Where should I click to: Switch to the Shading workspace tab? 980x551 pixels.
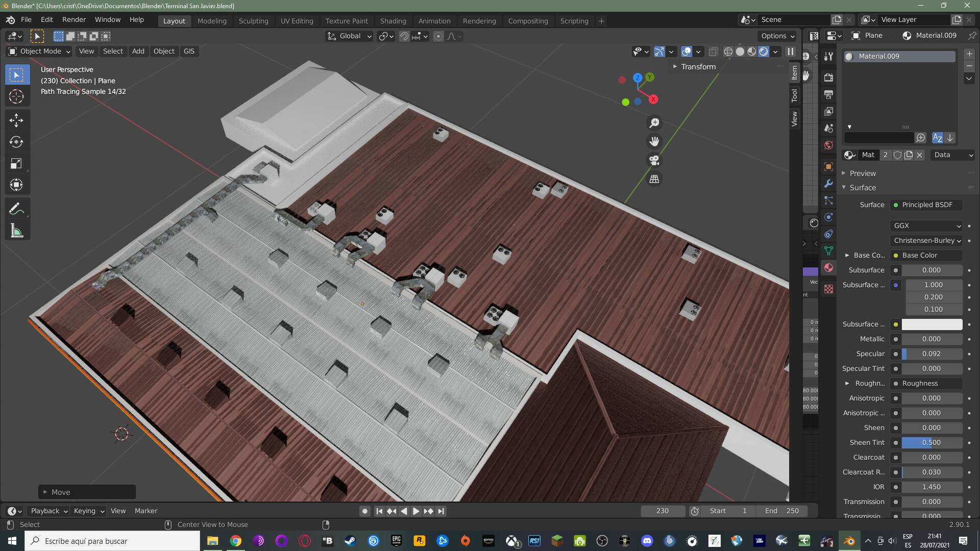[x=393, y=21]
